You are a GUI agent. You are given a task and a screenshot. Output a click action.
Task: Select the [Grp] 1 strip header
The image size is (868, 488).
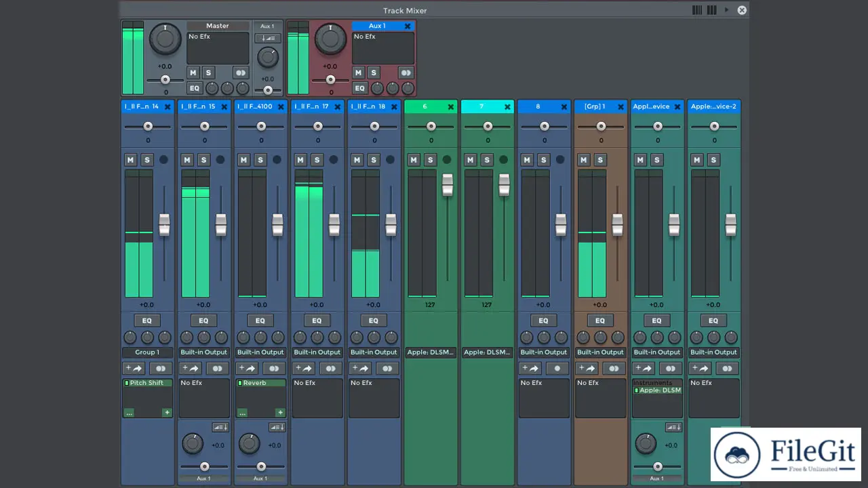click(595, 106)
